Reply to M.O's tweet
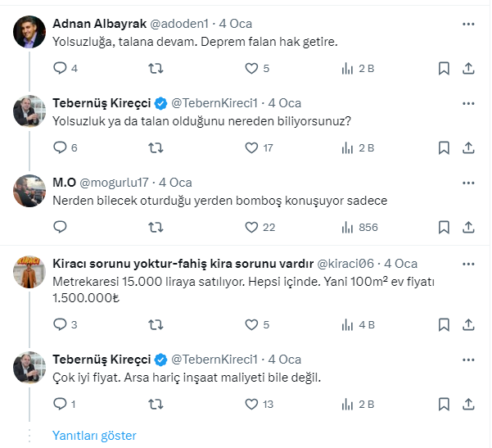The width and height of the screenshot is (492, 448). point(60,227)
